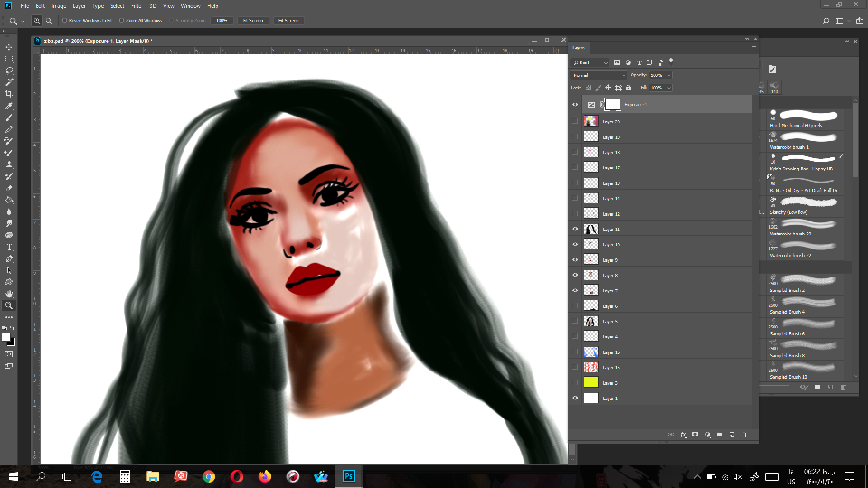Select the Magic Wand tool
This screenshot has height=488, width=868.
click(x=9, y=82)
